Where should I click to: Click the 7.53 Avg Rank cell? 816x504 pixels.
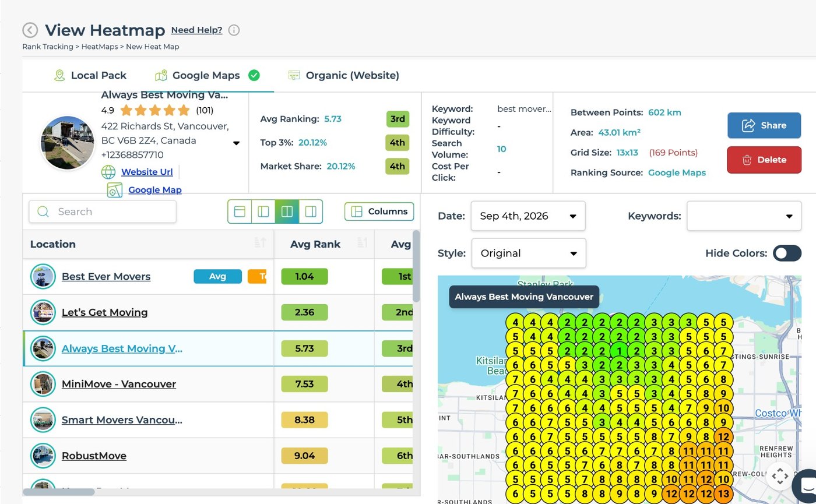pyautogui.click(x=304, y=384)
